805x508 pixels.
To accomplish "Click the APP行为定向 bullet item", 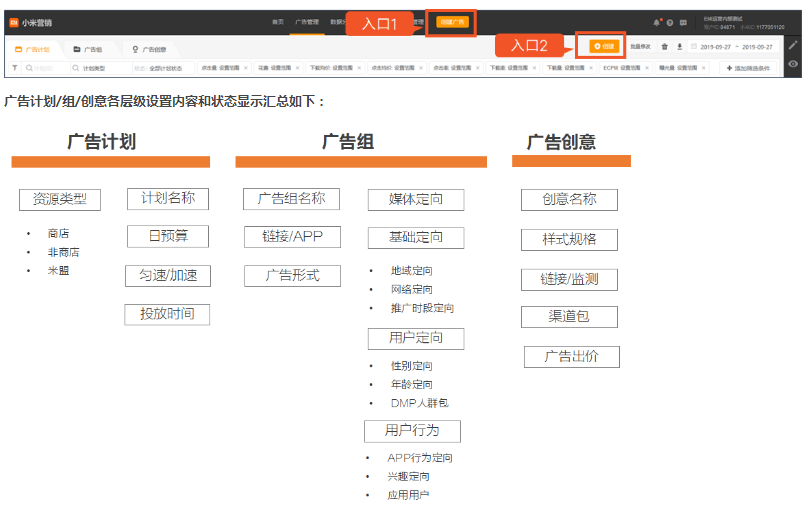I will 419,458.
